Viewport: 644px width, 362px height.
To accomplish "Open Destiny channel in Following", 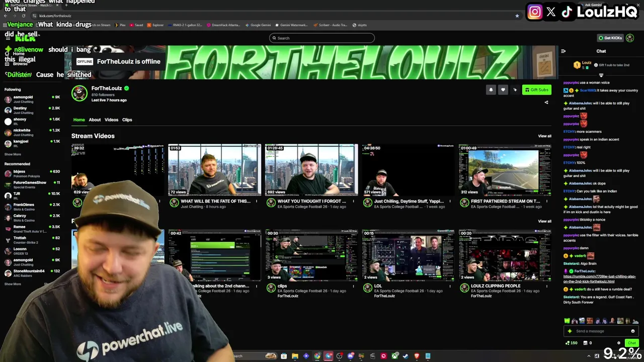I will (x=31, y=110).
